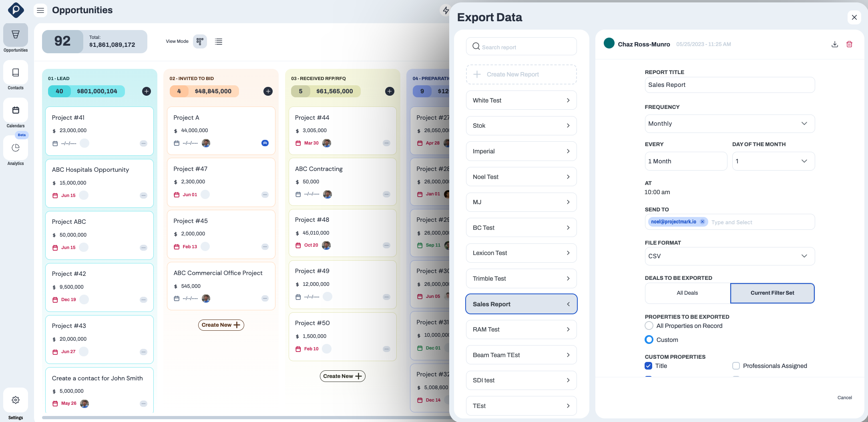Viewport: 868px width, 422px height.
Task: Click the ProjectMark logo icon
Action: tap(16, 10)
